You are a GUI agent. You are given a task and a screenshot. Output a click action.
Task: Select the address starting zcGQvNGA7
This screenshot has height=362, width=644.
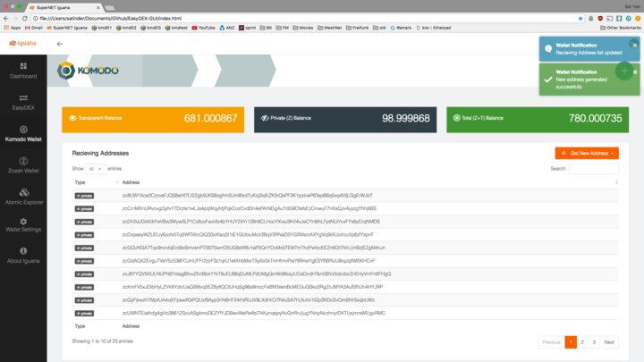coord(253,248)
